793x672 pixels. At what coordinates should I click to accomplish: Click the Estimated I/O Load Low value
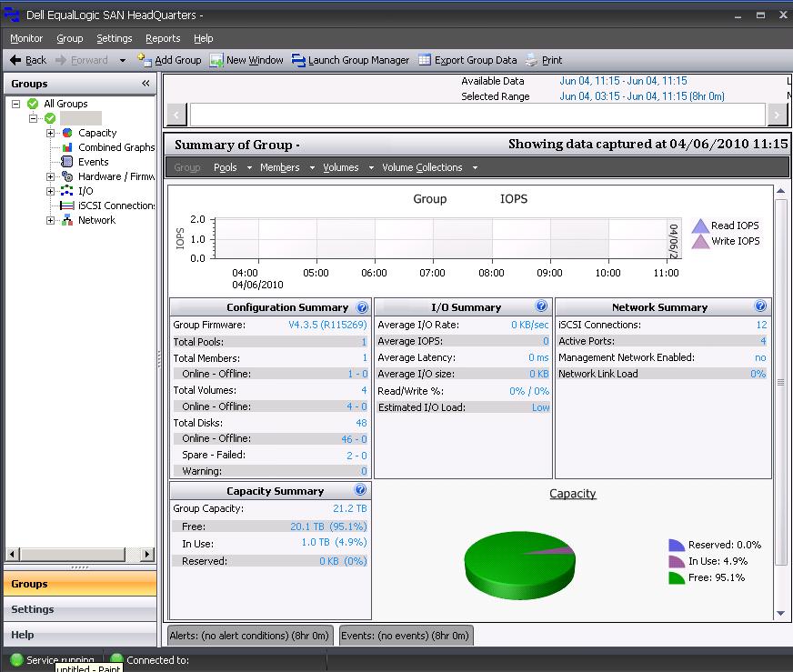point(540,407)
